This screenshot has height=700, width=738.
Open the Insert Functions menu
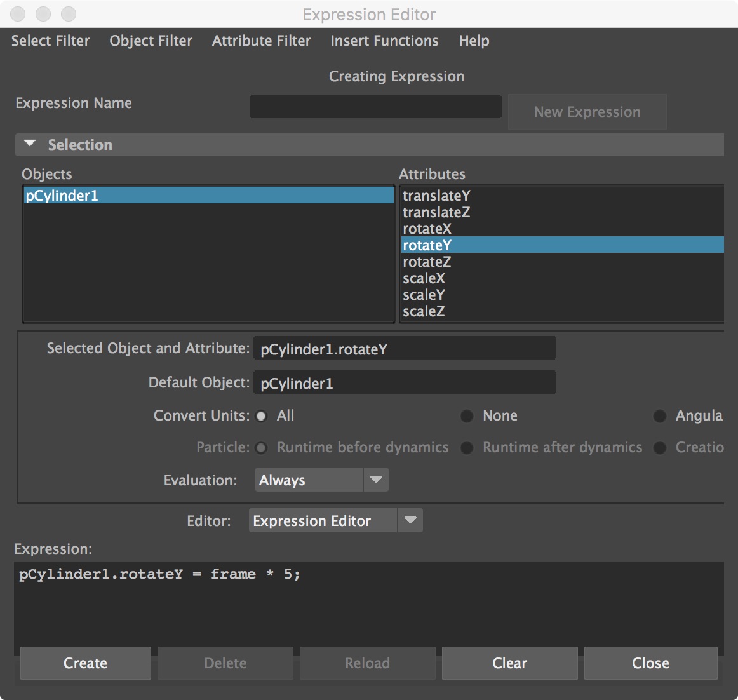pos(384,41)
